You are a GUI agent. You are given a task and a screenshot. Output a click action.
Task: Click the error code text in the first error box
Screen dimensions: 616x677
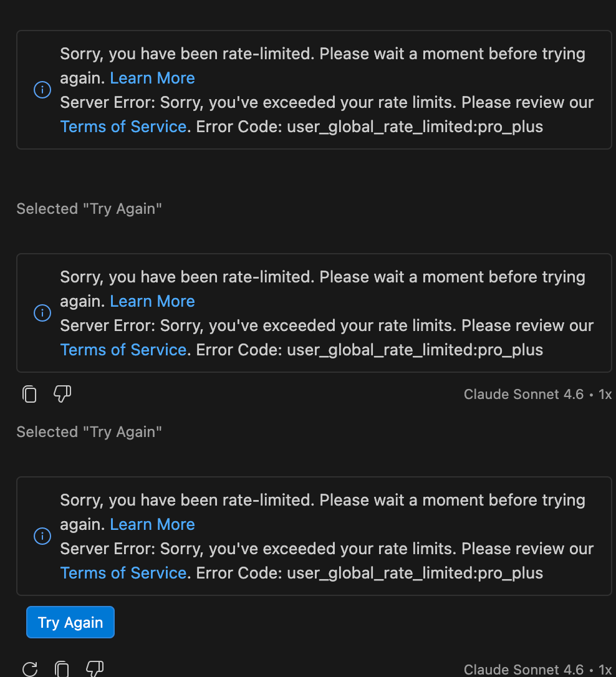(415, 127)
